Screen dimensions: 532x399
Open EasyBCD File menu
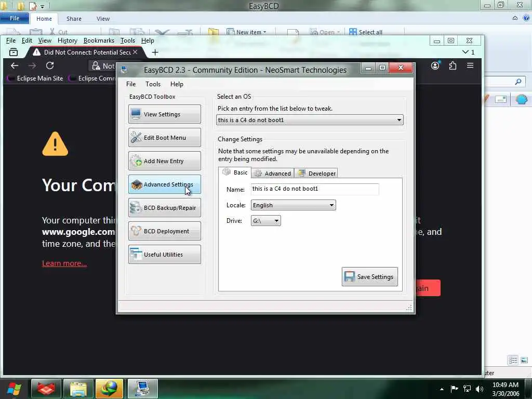pyautogui.click(x=131, y=84)
